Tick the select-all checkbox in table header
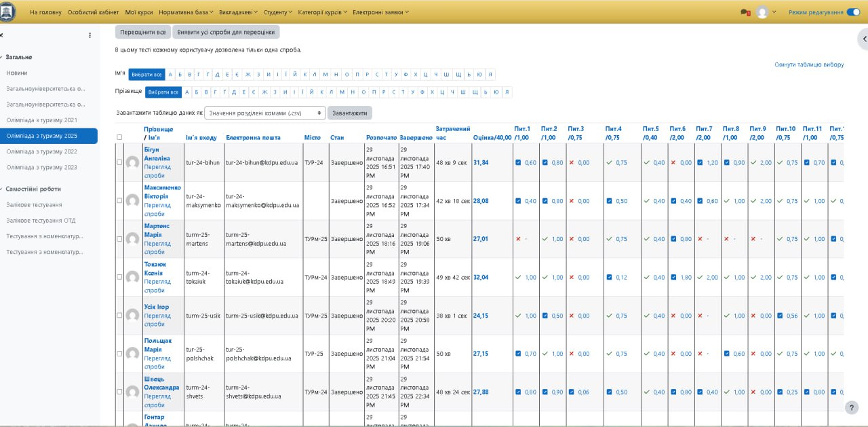This screenshot has height=427, width=868. click(x=120, y=137)
